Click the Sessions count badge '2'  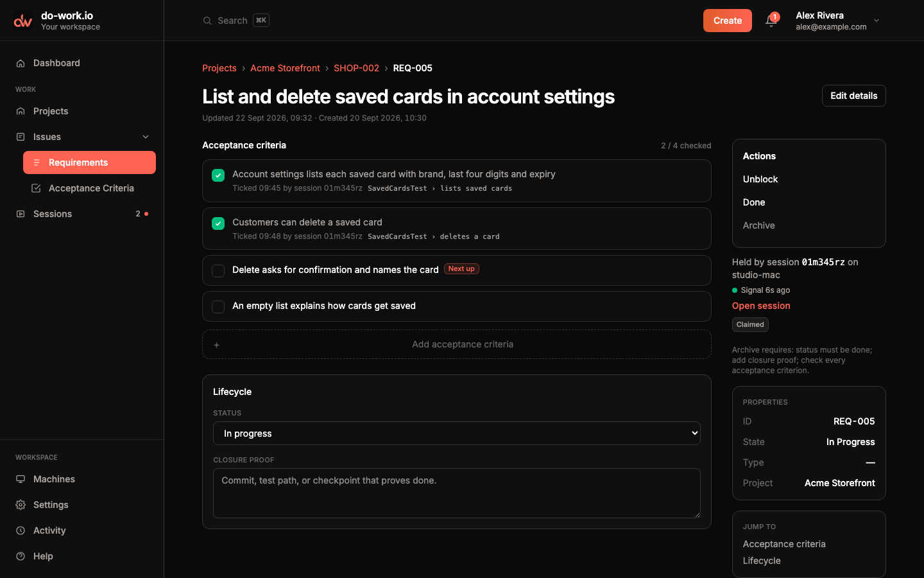[138, 214]
